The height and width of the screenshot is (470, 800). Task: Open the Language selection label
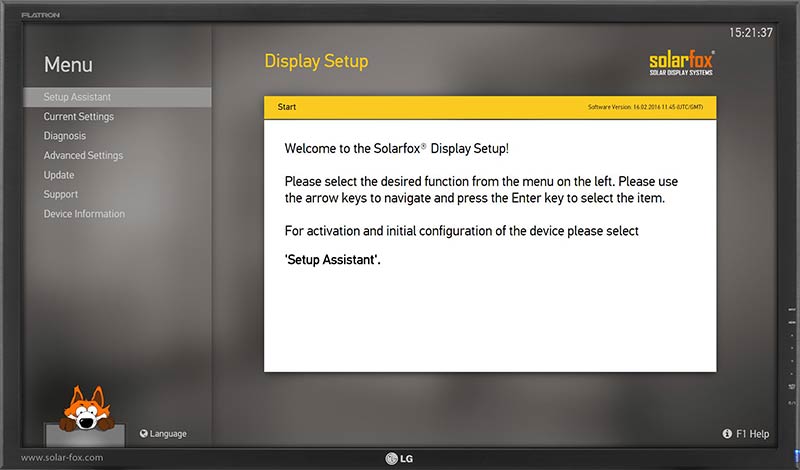168,434
